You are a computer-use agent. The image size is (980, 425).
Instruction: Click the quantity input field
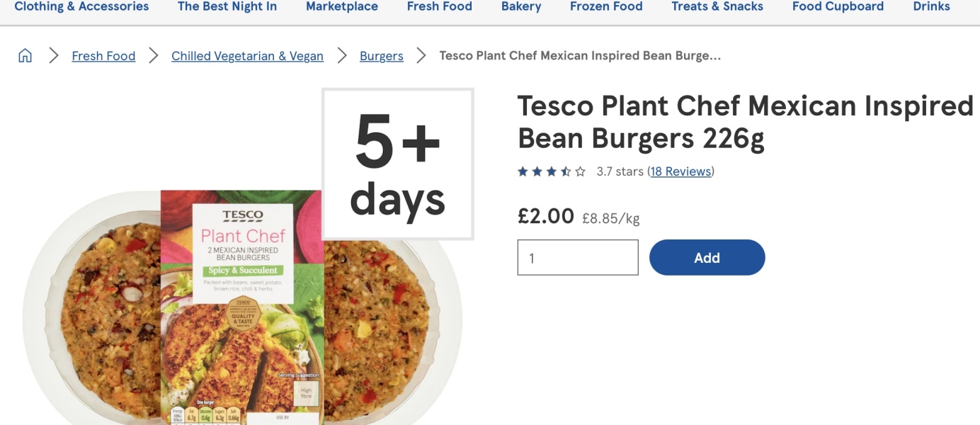point(578,258)
